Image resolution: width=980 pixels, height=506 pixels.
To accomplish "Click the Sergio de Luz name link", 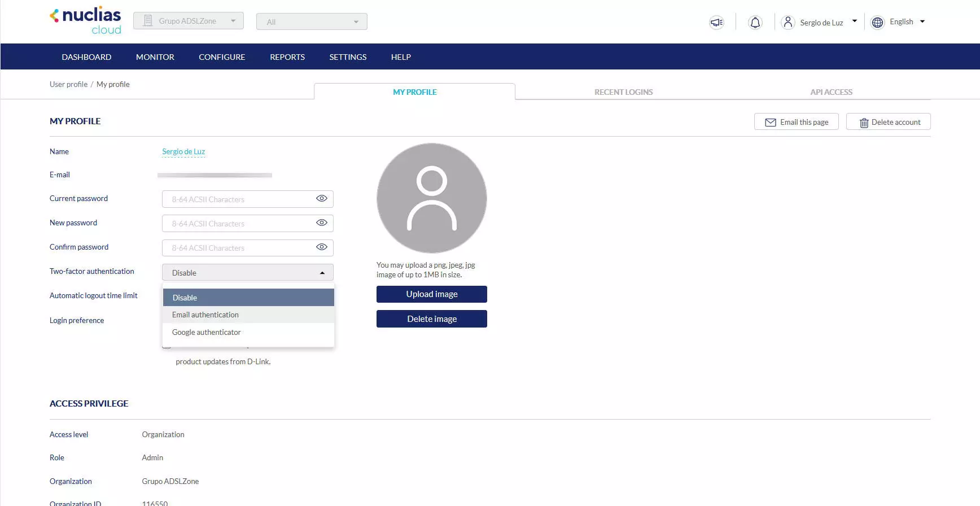I will coord(183,151).
